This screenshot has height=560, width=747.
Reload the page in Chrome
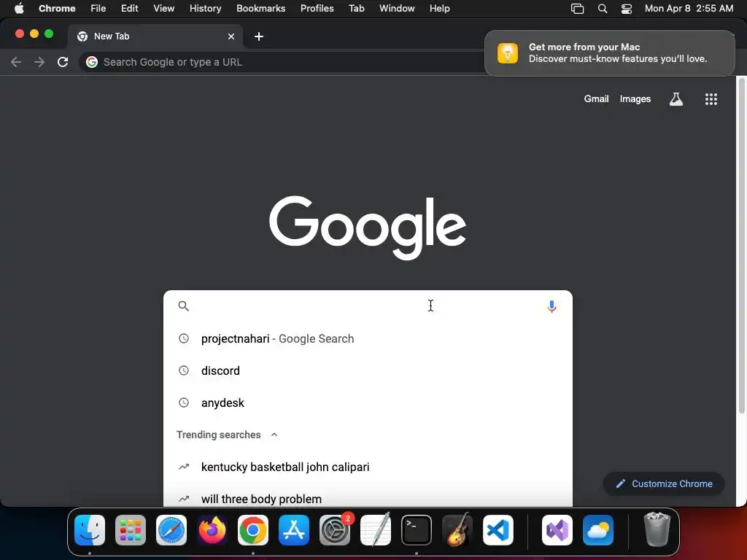tap(63, 62)
